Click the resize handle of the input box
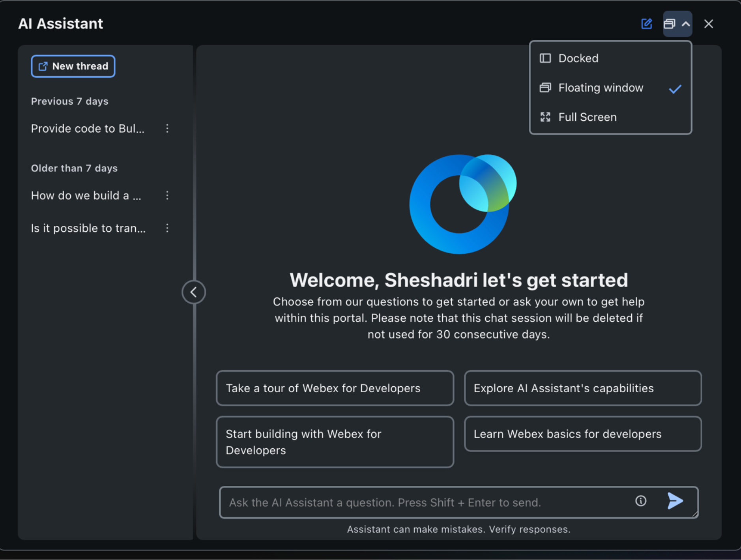The height and width of the screenshot is (560, 741). click(695, 514)
